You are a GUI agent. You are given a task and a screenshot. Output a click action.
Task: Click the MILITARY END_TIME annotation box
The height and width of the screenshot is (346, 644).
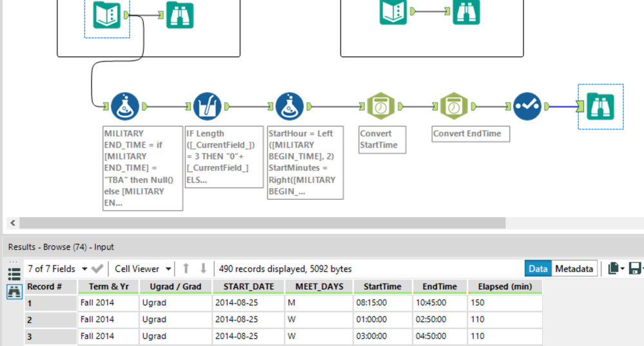pos(142,168)
